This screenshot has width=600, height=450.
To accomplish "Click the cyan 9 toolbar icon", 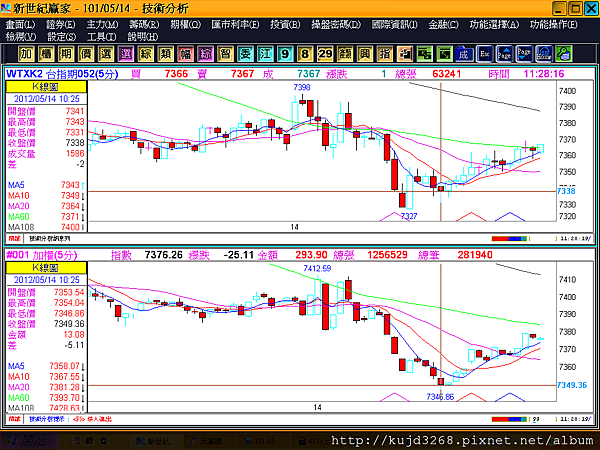I will tap(285, 54).
